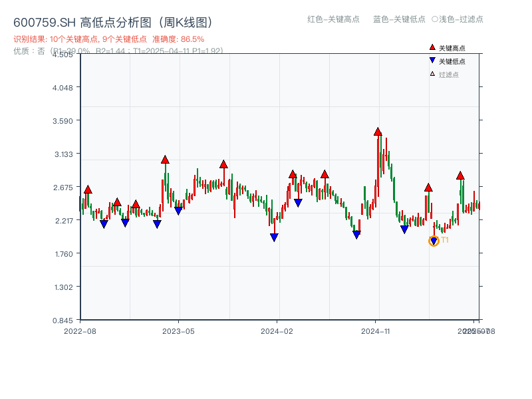The height and width of the screenshot is (399, 532).
Task: Select the chart title 600759.SH 高低点分析图
Action: (113, 21)
